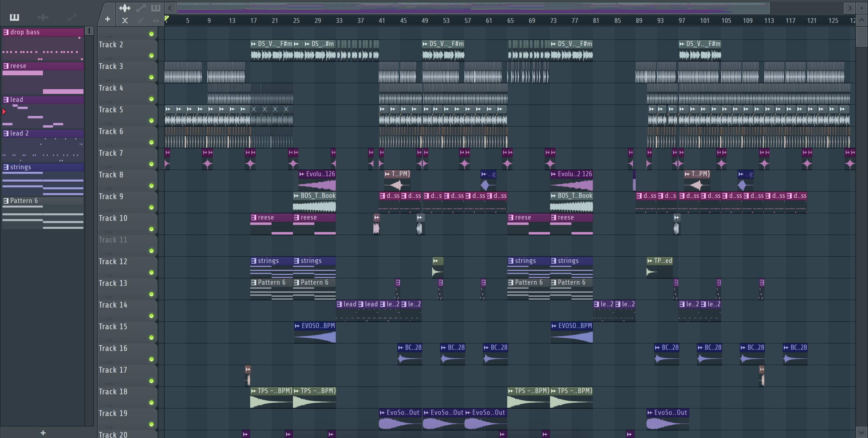
Task: Click the crossfade X icon under clip focus
Action: coord(125,20)
